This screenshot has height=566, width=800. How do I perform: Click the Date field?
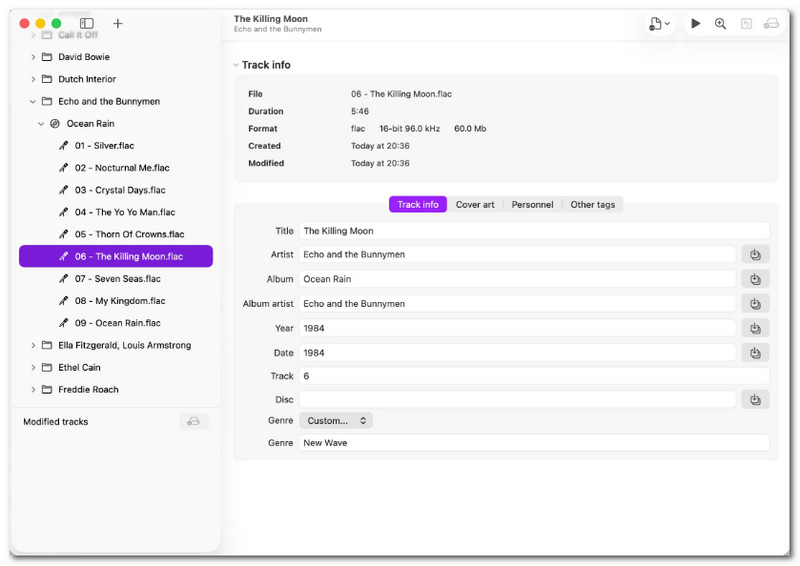point(517,353)
